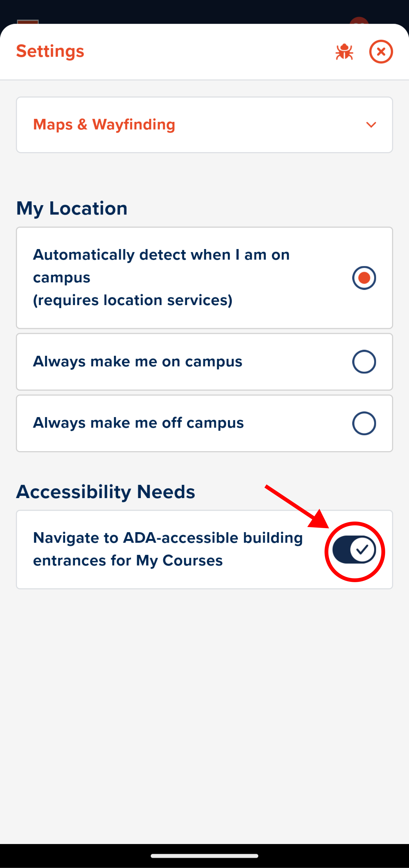Click the checkmark knob on the ADA toggle
Image resolution: width=409 pixels, height=868 pixels.
point(363,550)
